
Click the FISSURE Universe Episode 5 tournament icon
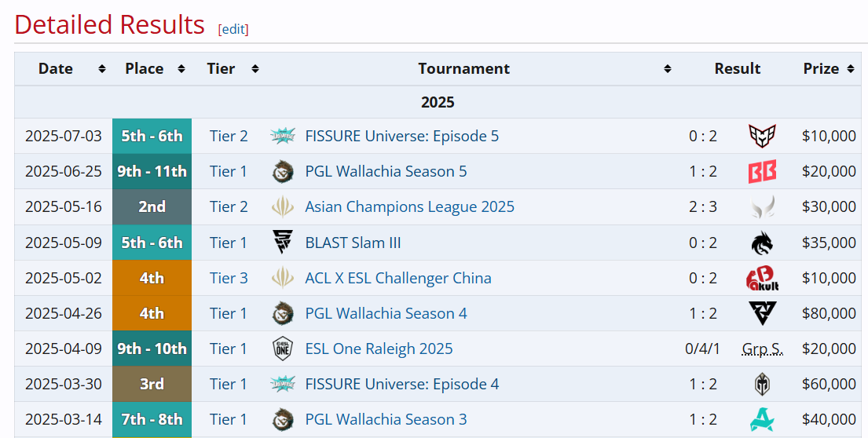283,136
